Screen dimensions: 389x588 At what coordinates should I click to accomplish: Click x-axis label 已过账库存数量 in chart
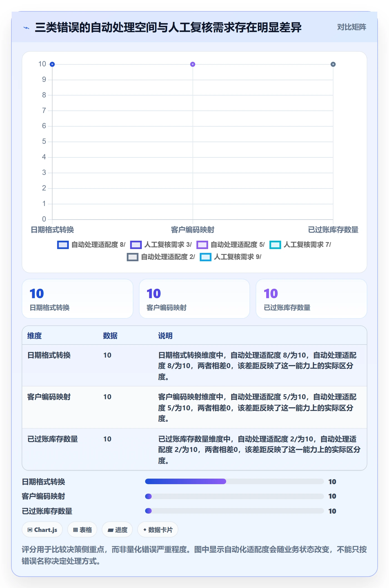pos(333,230)
